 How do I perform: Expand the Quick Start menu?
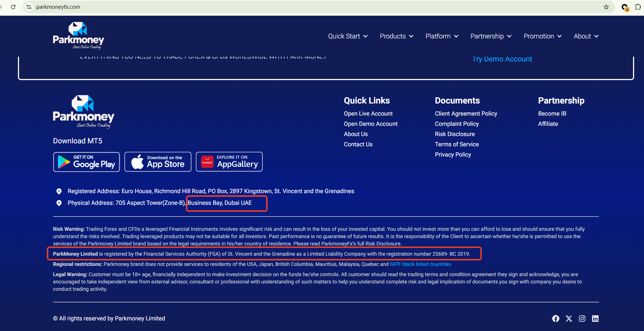348,36
